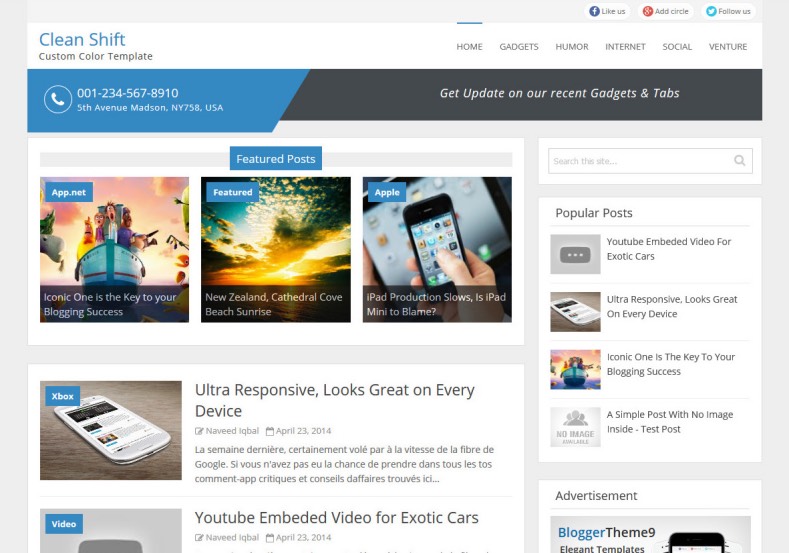Click 'Naveed Iqbal' under Ultra Responsive post

[232, 431]
